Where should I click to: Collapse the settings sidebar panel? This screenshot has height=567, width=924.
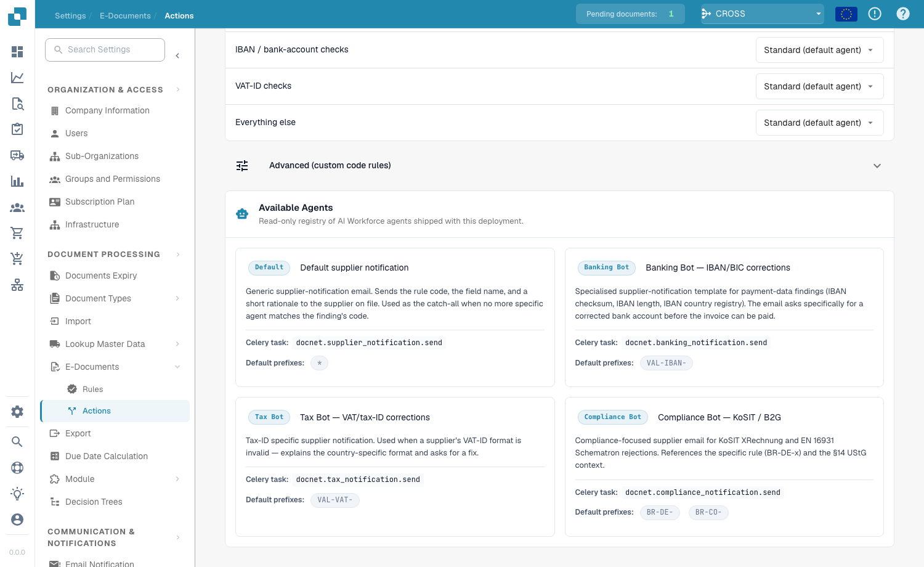(x=177, y=56)
